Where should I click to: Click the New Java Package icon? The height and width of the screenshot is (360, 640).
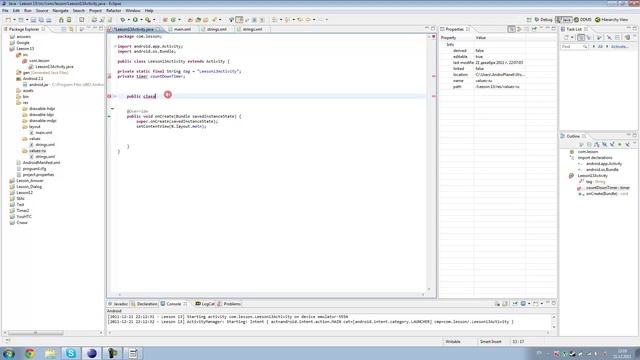(165, 20)
